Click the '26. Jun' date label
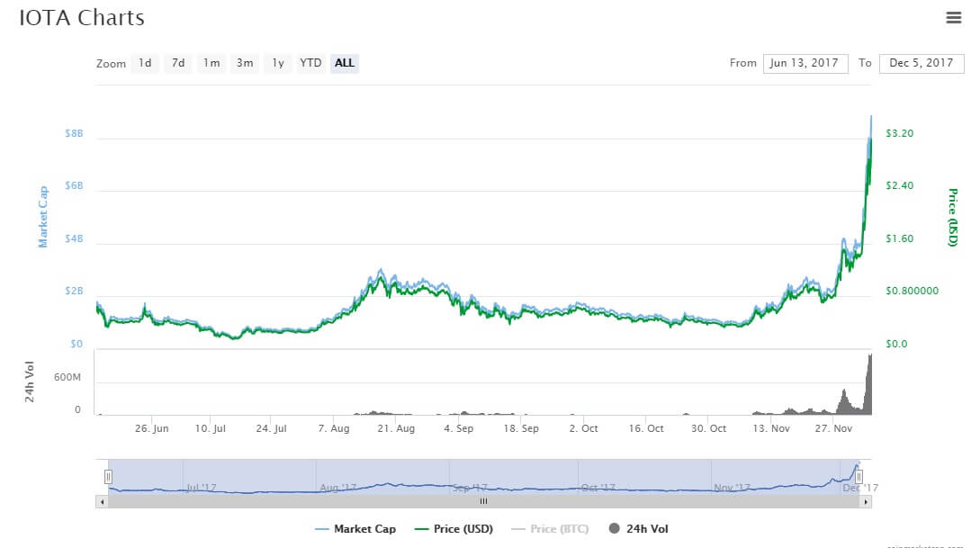Screen dimensions: 980x548 click(x=152, y=428)
